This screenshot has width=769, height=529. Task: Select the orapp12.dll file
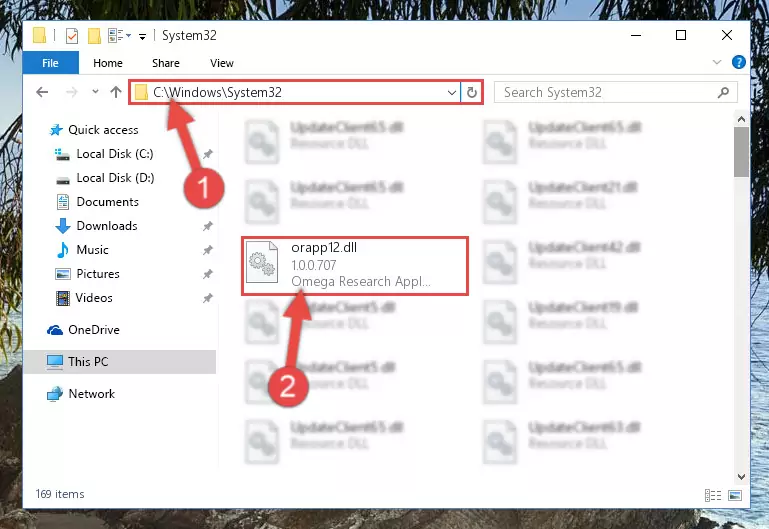[355, 266]
